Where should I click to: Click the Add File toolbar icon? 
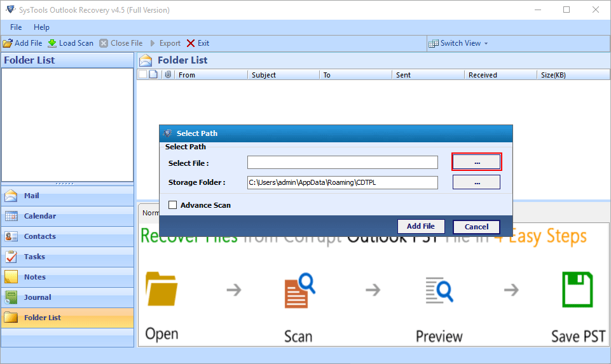click(x=8, y=43)
